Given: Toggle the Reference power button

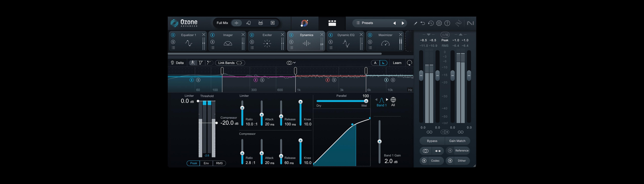Looking at the screenshot, I should click(450, 151).
